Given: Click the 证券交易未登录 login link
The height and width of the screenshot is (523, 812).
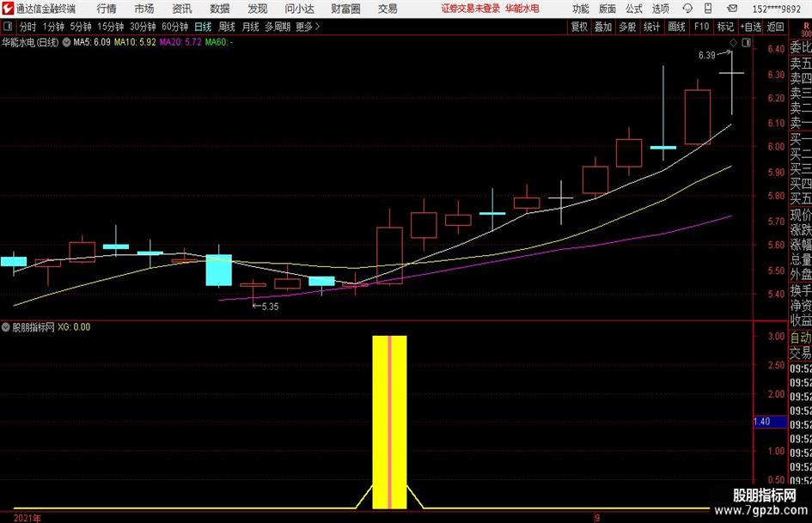Looking at the screenshot, I should 471,9.
